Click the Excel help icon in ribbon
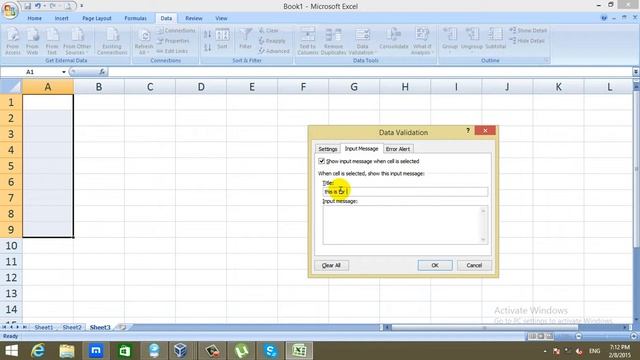640x360 pixels. 604,18
